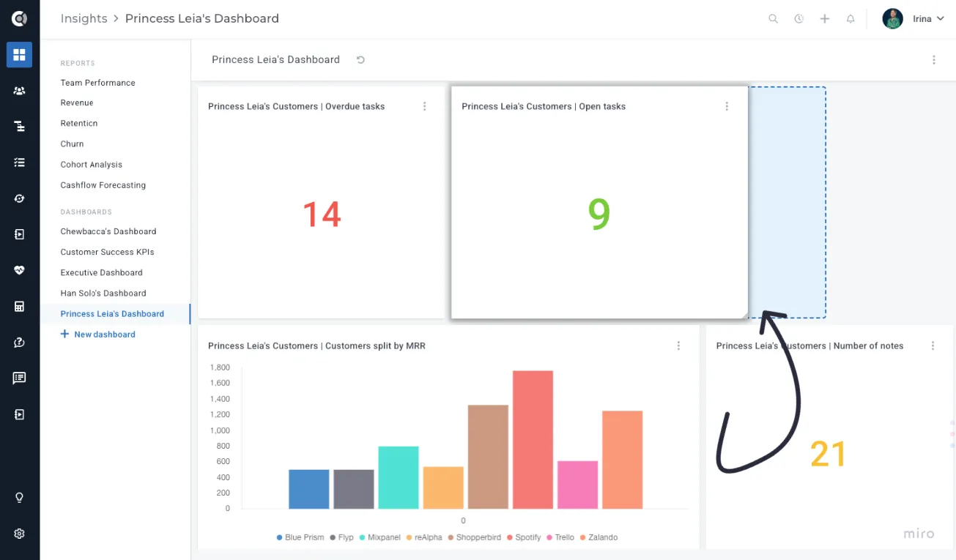This screenshot has height=560, width=956.
Task: Open the Executive Dashboard
Action: point(102,272)
